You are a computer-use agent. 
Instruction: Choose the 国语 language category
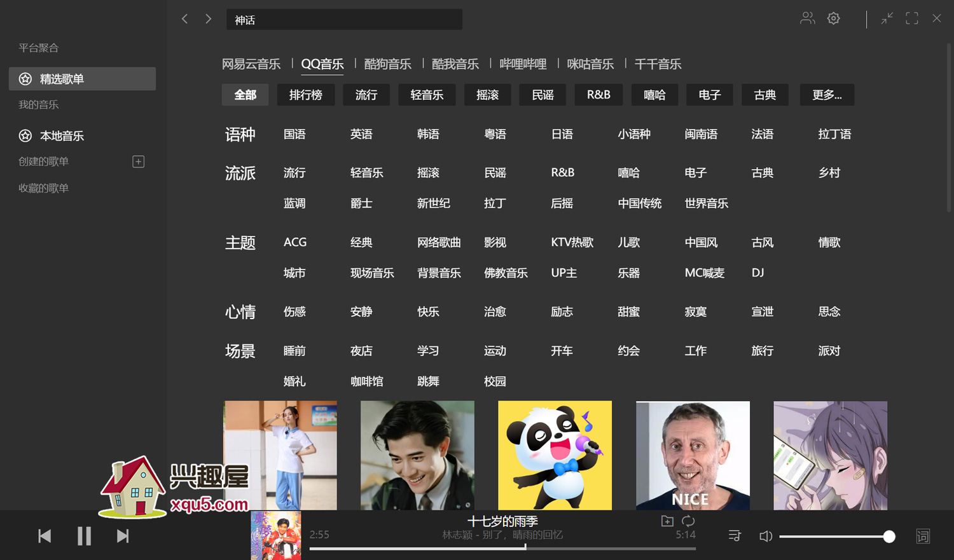click(x=294, y=134)
